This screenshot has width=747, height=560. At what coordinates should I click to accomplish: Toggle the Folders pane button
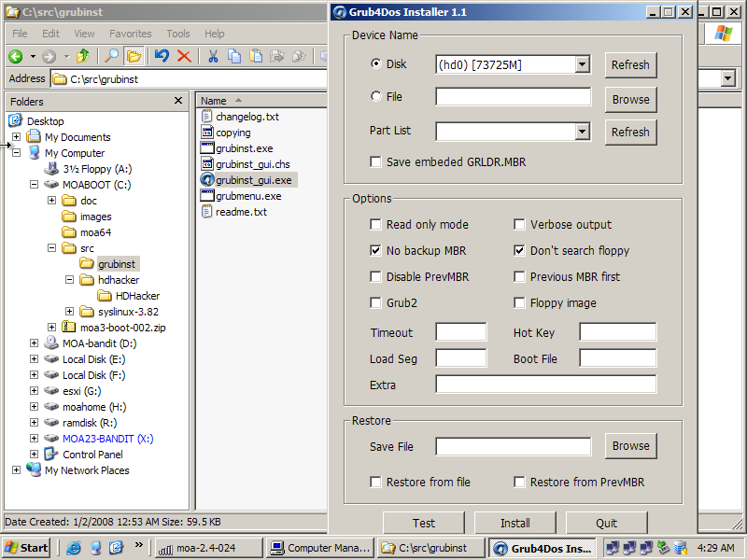coord(134,56)
